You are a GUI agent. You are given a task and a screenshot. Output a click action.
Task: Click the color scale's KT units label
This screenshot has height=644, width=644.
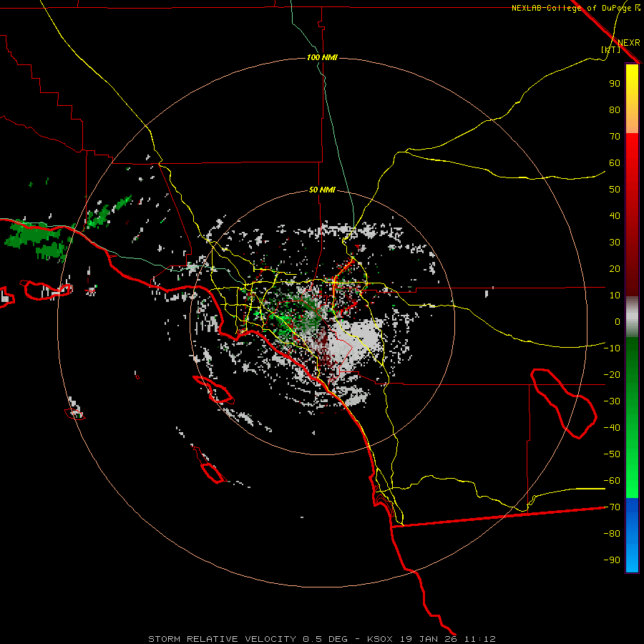(610, 49)
